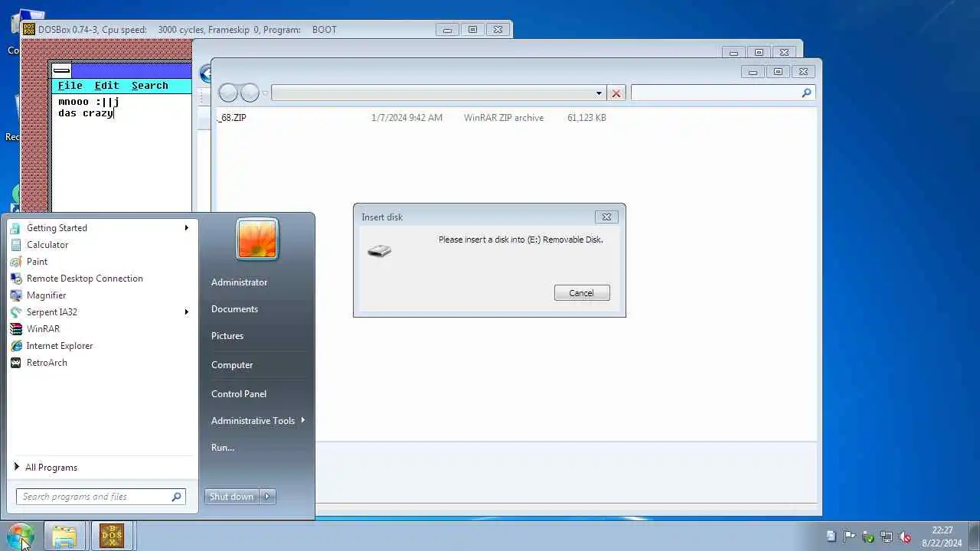The image size is (980, 551).
Task: Click the Action Center flag tray icon
Action: pyautogui.click(x=850, y=536)
